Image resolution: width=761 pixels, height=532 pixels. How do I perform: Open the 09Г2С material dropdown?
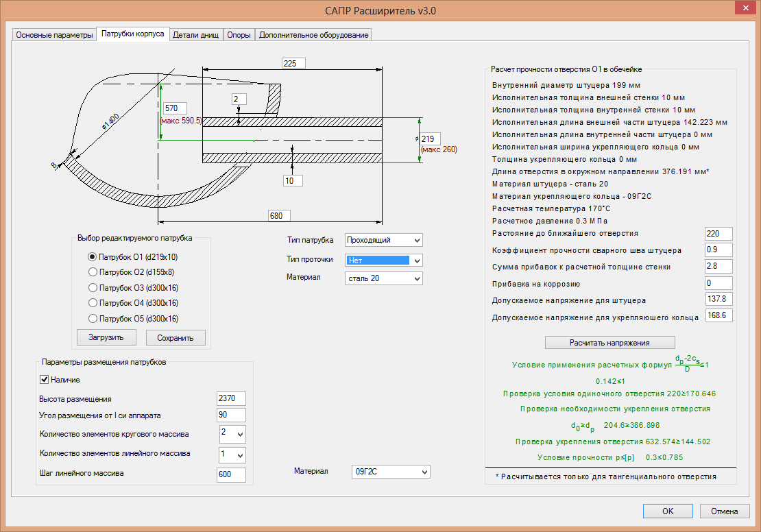[424, 472]
